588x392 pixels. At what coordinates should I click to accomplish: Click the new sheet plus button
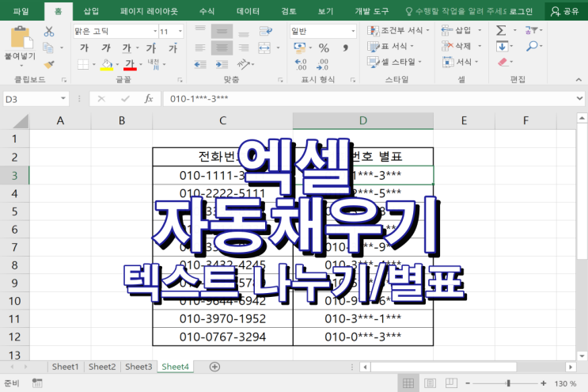click(x=214, y=367)
